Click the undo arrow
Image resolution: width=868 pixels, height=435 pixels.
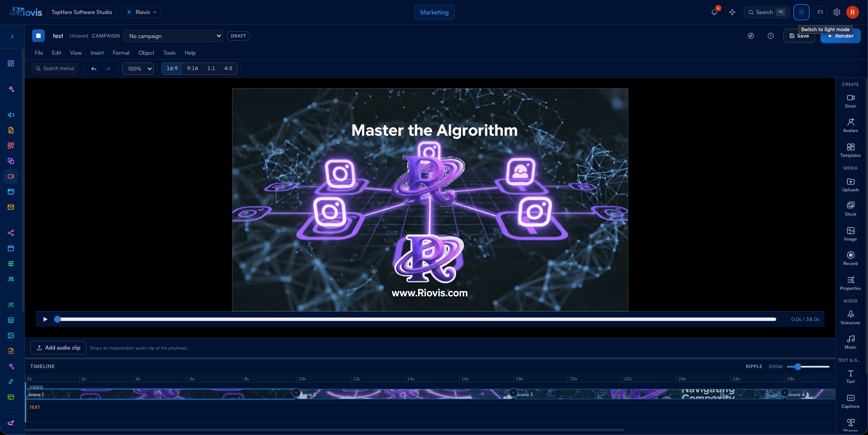(94, 69)
